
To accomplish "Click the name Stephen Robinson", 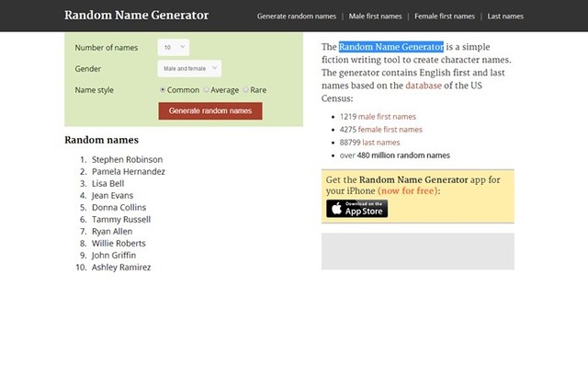I will 127,159.
